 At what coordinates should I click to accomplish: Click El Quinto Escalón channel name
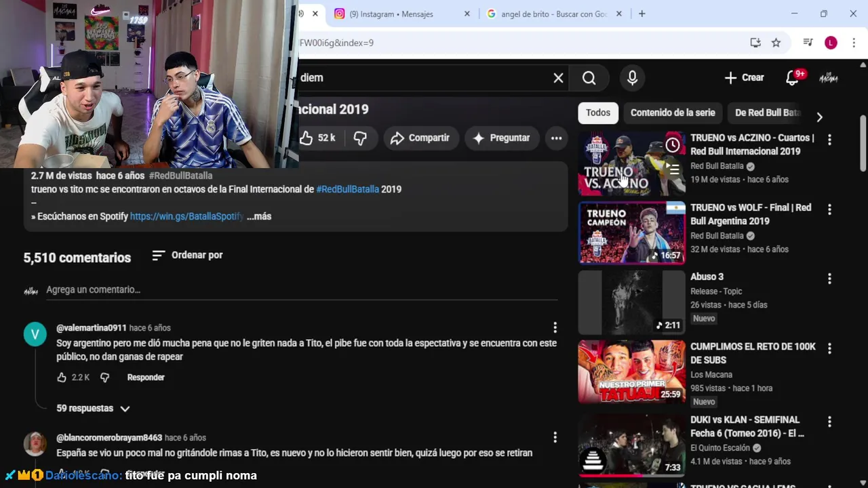click(x=720, y=448)
